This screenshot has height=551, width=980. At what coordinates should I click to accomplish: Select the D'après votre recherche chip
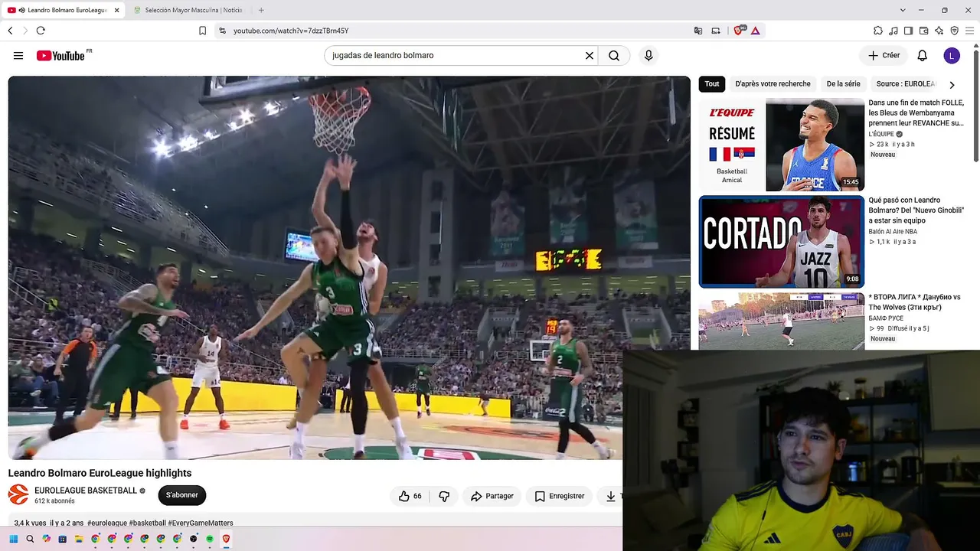pos(773,84)
